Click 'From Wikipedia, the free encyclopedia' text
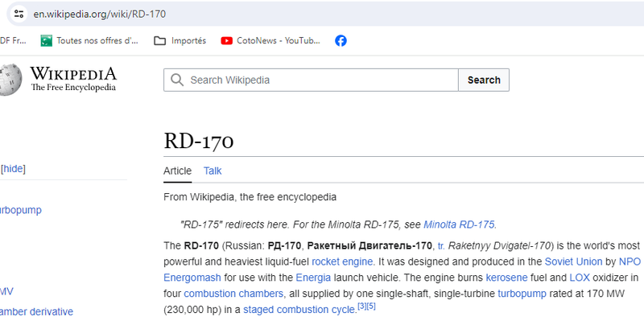This screenshot has width=644, height=321. [x=250, y=197]
